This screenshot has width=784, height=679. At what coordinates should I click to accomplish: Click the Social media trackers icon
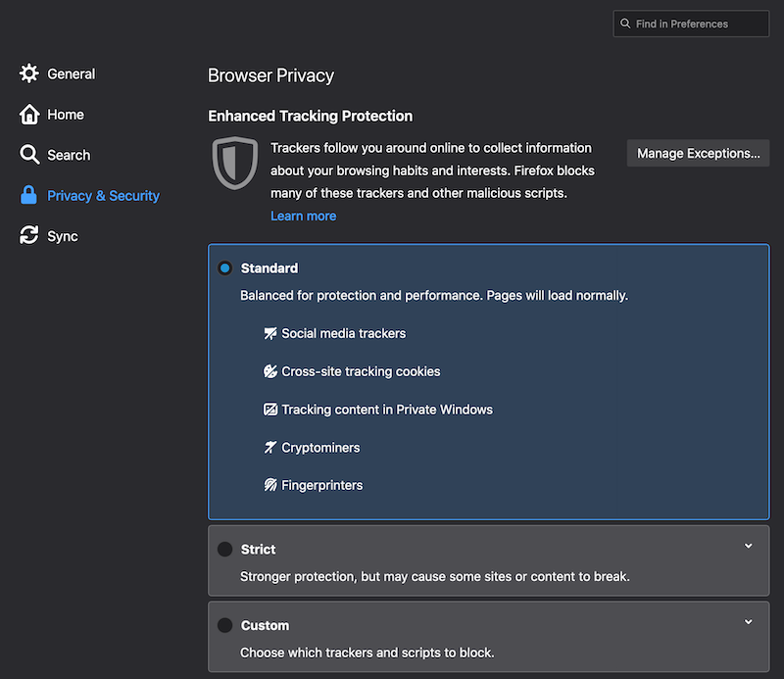pyautogui.click(x=270, y=333)
